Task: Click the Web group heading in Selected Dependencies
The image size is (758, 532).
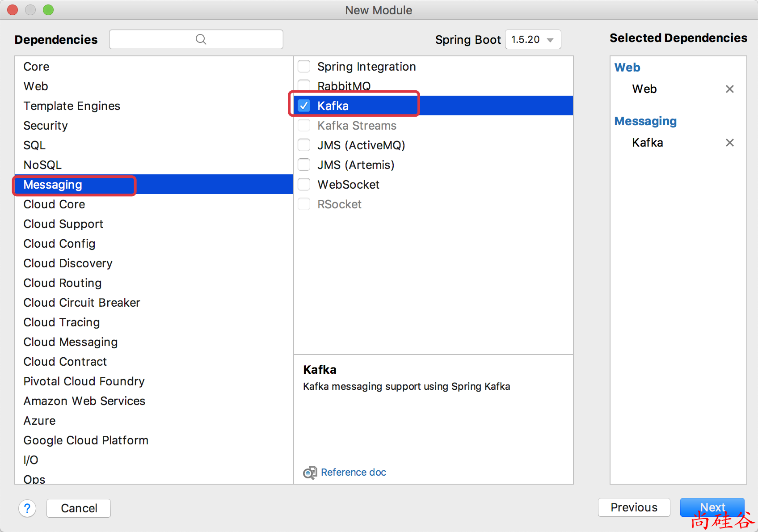Action: (x=627, y=68)
